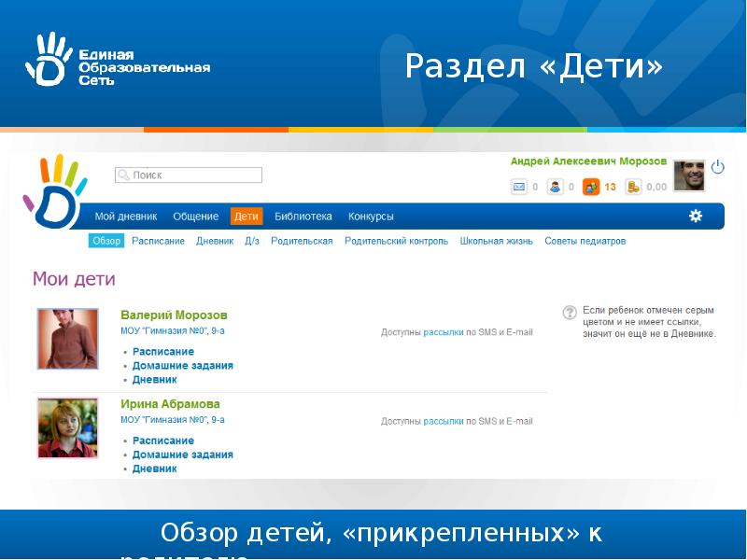Viewport: 747px width, 560px height.
Task: Open Домашние задания for Валерий Морозов
Action: [182, 366]
